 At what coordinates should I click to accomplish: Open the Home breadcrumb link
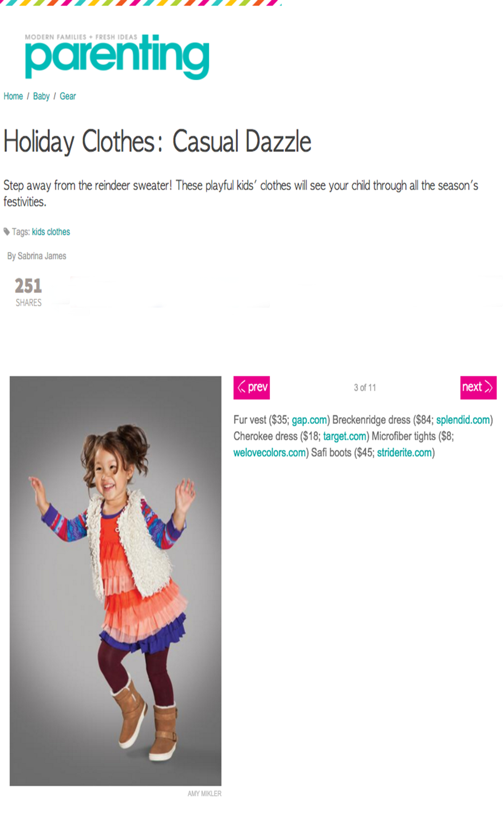pyautogui.click(x=13, y=96)
